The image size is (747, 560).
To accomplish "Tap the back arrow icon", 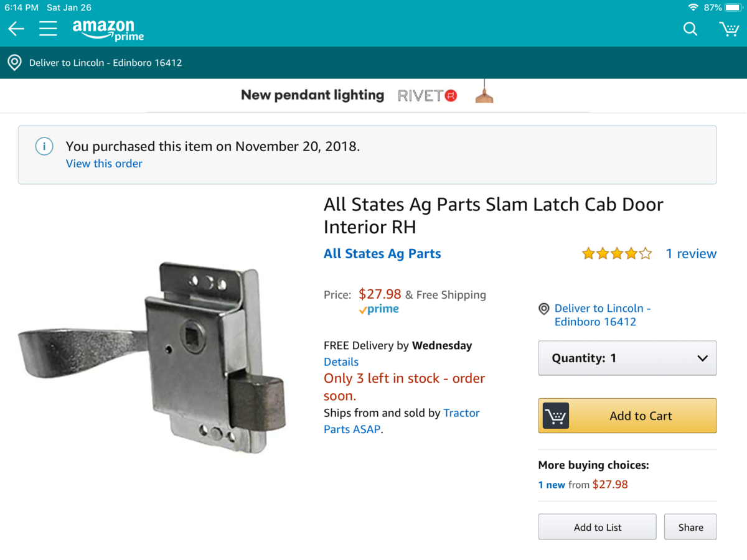I will 16,29.
